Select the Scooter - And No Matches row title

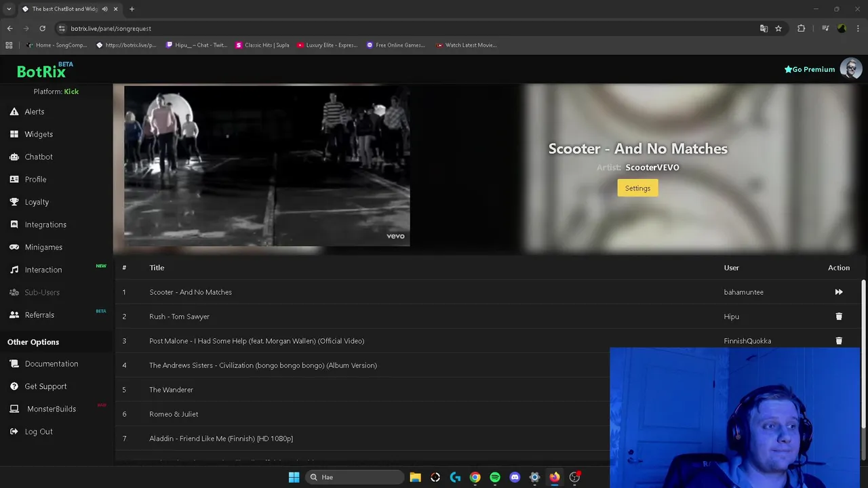[191, 292]
